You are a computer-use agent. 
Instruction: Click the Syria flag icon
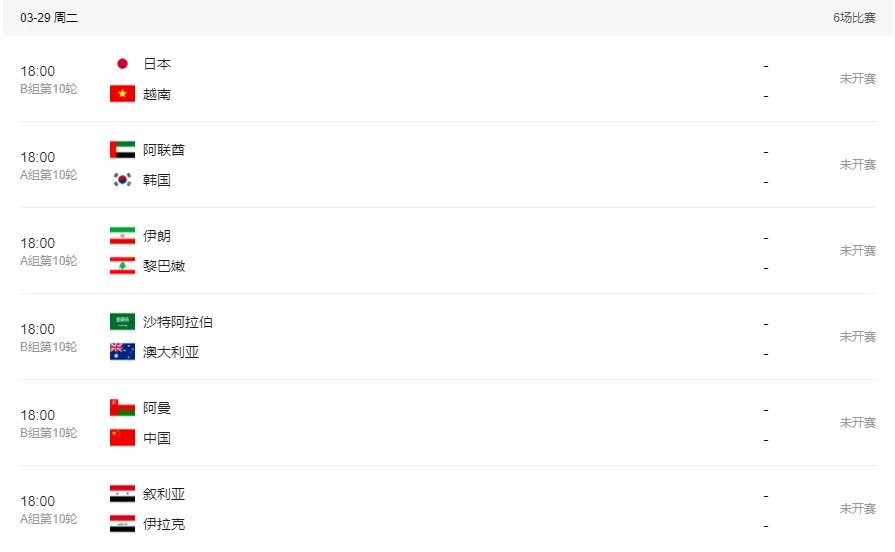click(x=122, y=494)
